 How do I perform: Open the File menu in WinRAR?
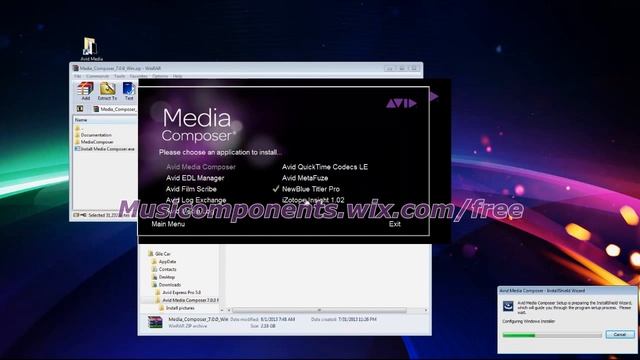77,76
